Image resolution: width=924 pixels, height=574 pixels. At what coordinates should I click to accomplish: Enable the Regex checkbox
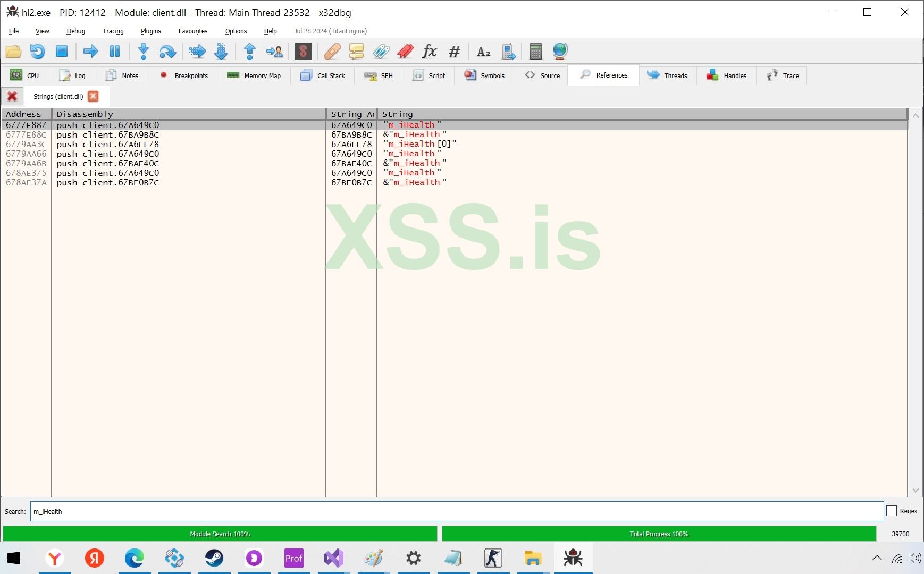click(x=892, y=511)
